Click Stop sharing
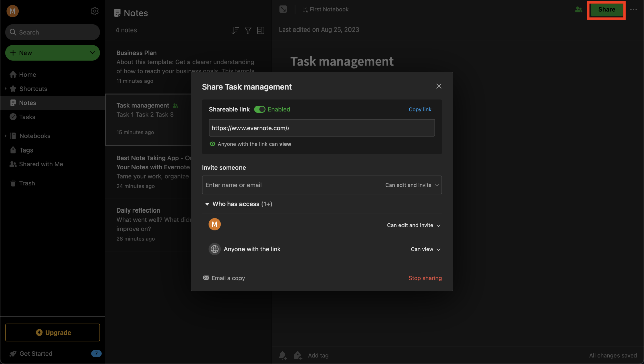This screenshot has height=364, width=644. point(425,278)
